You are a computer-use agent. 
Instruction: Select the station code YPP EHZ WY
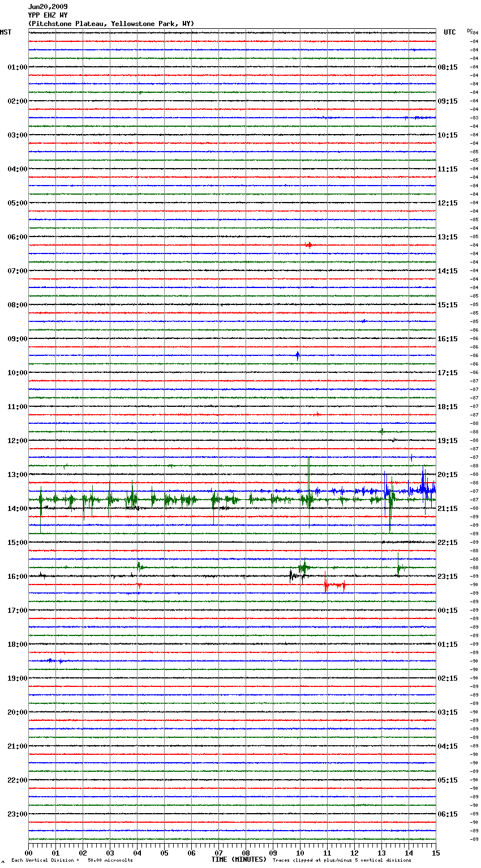pos(48,15)
